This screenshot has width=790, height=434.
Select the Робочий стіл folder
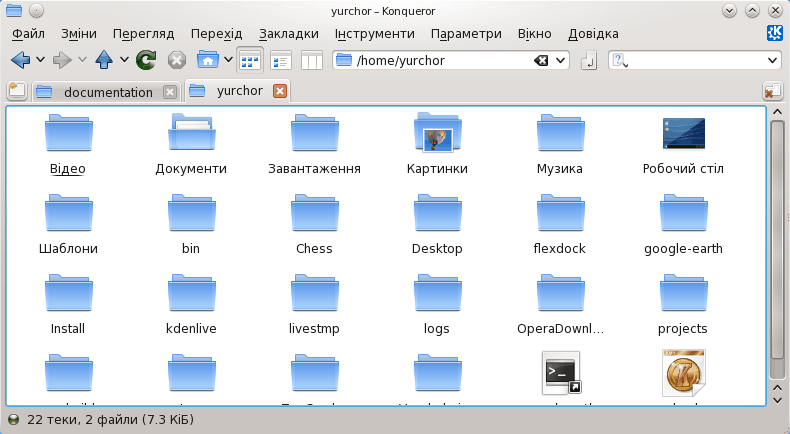pos(683,145)
